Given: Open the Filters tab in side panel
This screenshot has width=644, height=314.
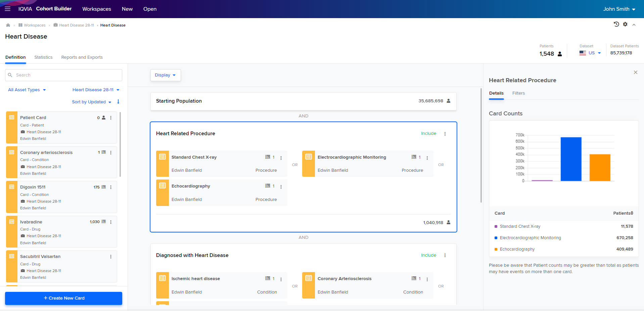Looking at the screenshot, I should pos(518,93).
